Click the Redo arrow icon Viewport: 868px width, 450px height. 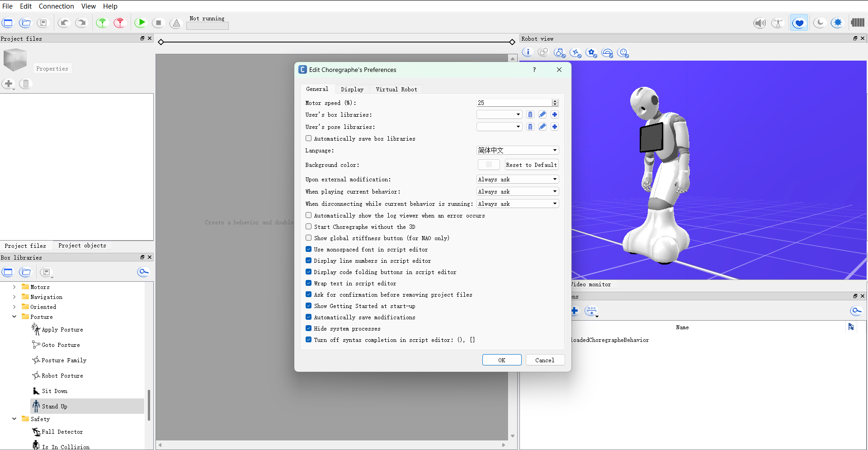pos(81,23)
